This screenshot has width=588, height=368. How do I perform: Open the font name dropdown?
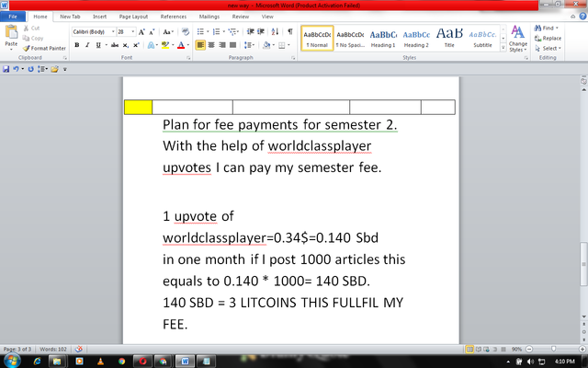(x=113, y=32)
